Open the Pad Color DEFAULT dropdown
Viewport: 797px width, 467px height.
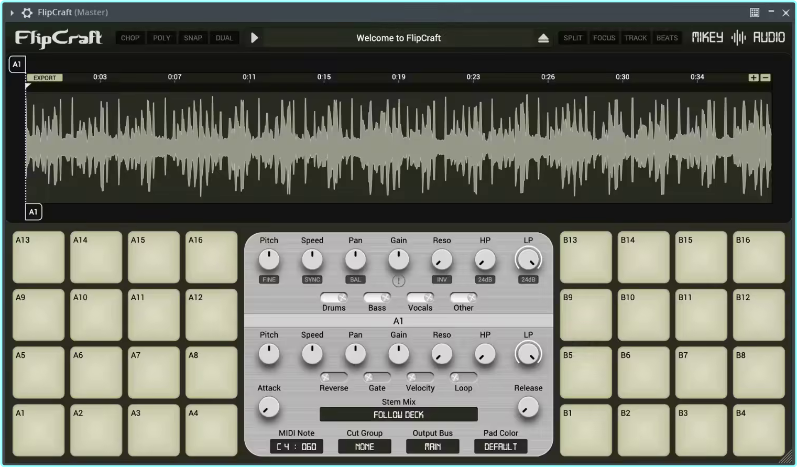(x=501, y=447)
